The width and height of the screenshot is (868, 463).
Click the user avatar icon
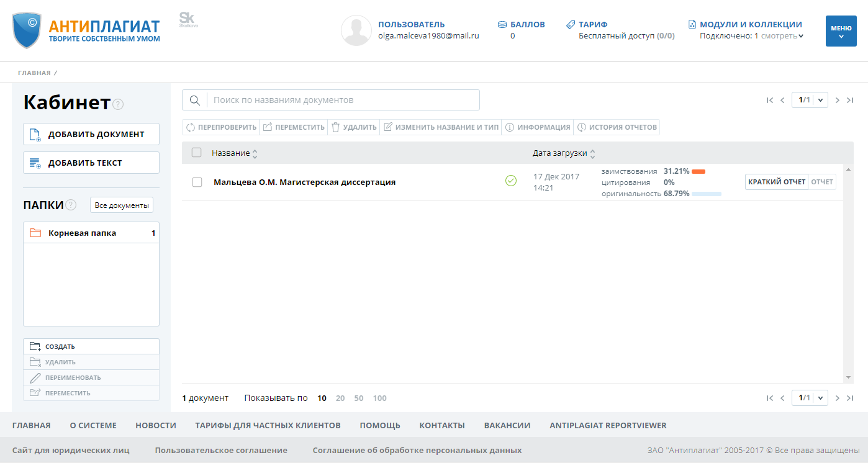click(356, 30)
